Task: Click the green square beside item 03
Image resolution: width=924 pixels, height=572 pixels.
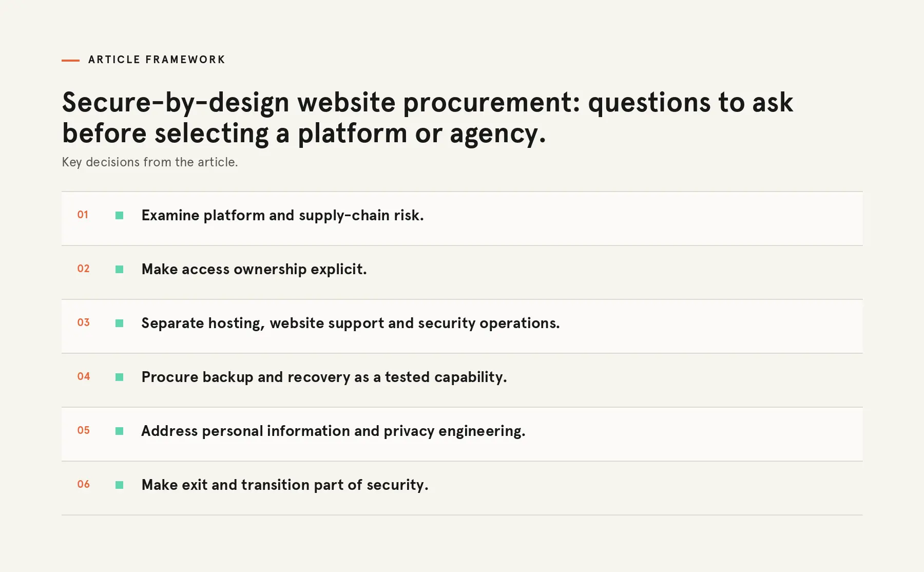Action: [x=120, y=323]
